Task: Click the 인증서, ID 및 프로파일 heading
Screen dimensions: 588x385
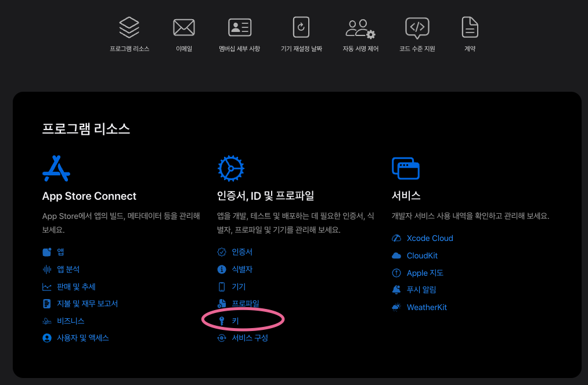Action: tap(265, 196)
